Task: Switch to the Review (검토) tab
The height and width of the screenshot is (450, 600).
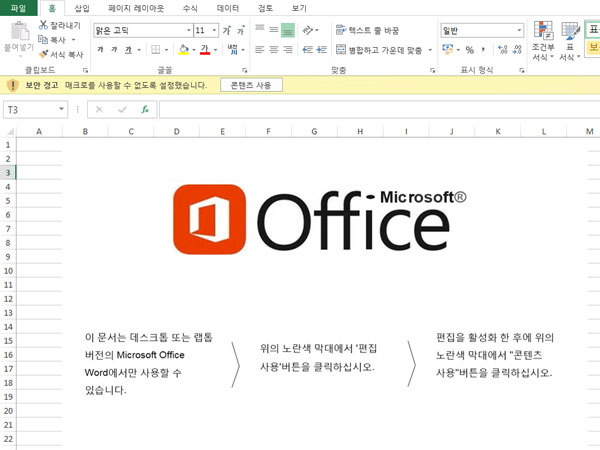Action: [265, 8]
